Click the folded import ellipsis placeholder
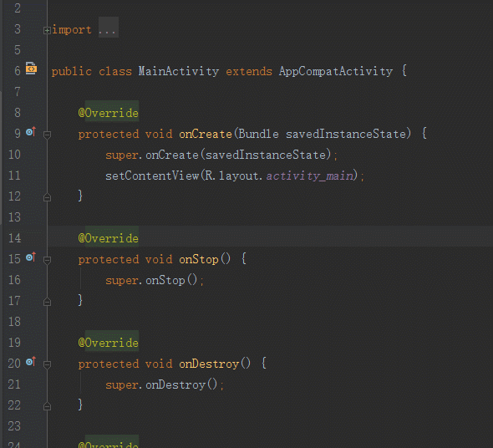 tap(109, 28)
